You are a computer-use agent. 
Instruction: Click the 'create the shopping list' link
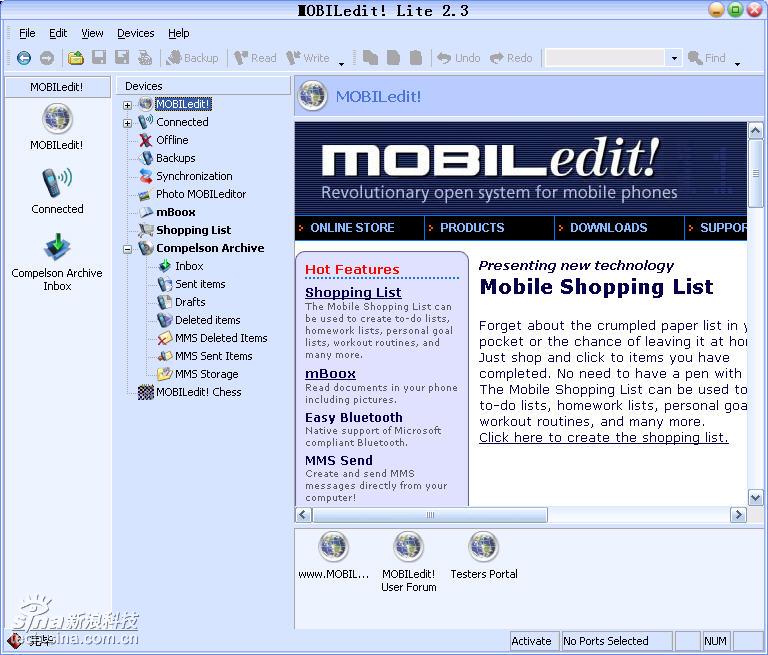(603, 437)
